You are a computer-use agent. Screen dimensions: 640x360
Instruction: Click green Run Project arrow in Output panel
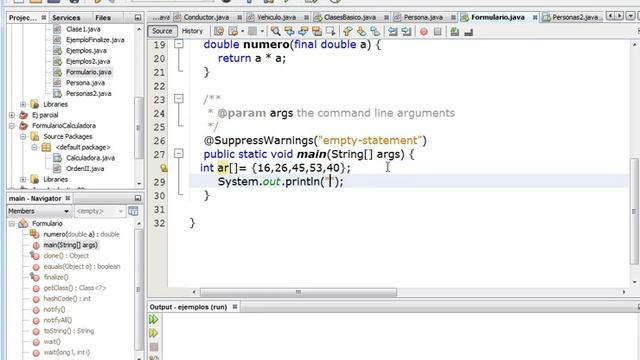point(153,320)
